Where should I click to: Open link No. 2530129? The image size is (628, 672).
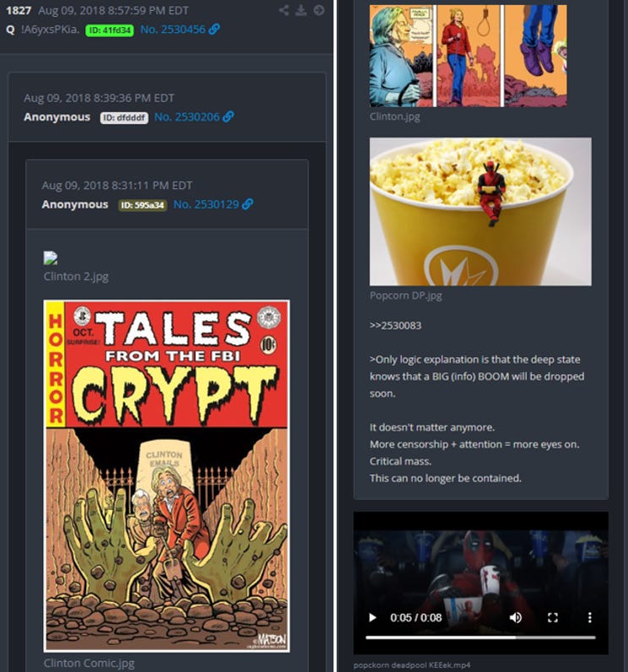point(206,204)
